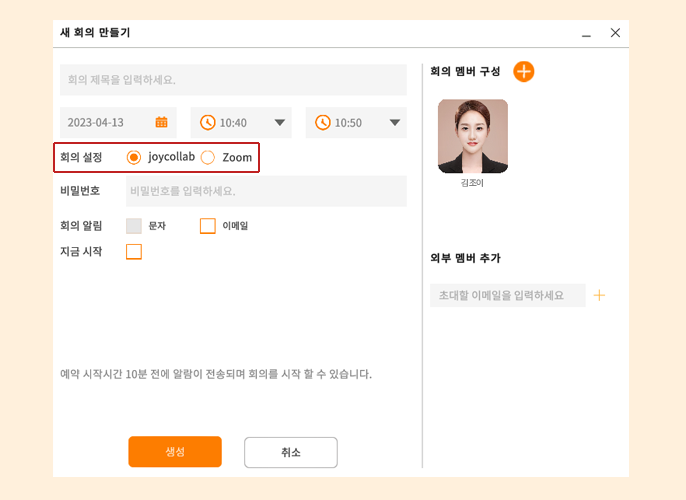
Task: Open the 2023-04-13 date field
Action: pos(118,122)
